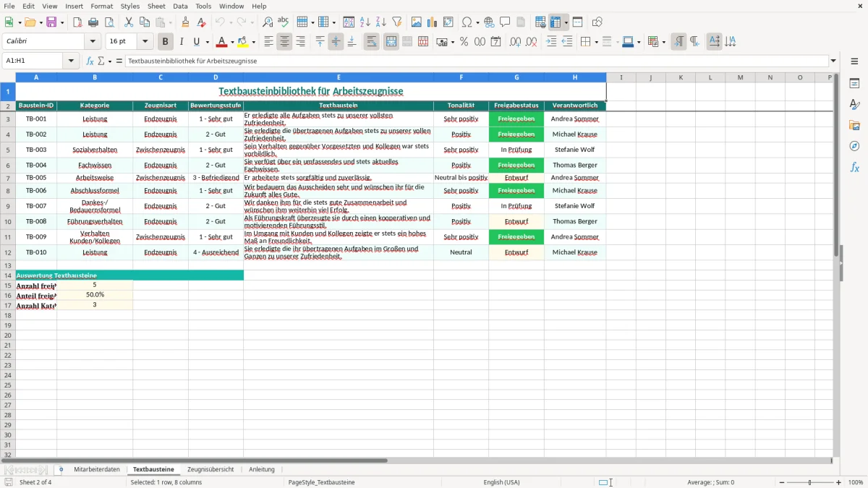Run the spelling check icon
Viewport: 868px width, 488px height.
click(284, 22)
